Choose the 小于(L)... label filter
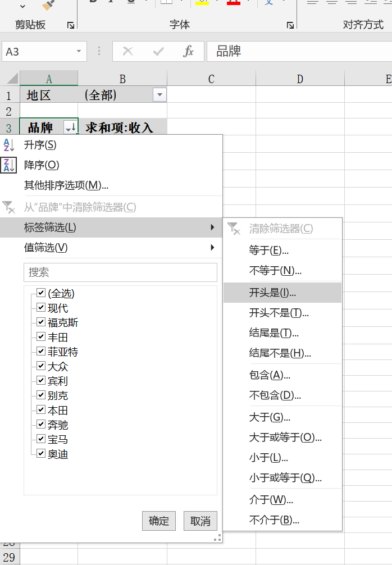The image size is (392, 565). point(282,458)
